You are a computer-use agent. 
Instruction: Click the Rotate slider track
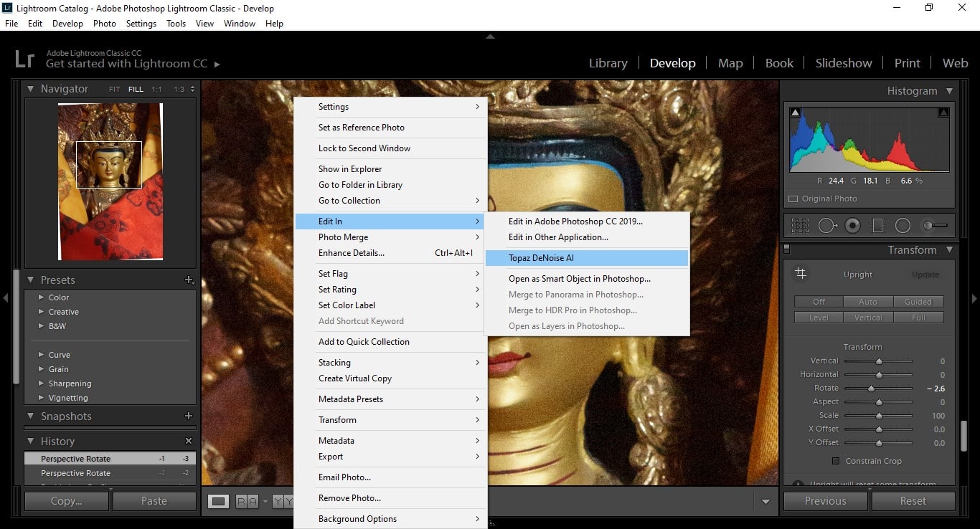coord(878,389)
